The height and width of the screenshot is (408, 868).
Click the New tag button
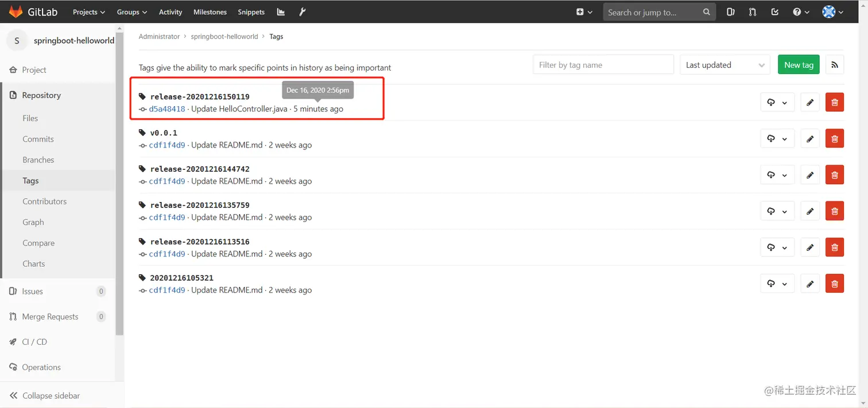(x=799, y=65)
